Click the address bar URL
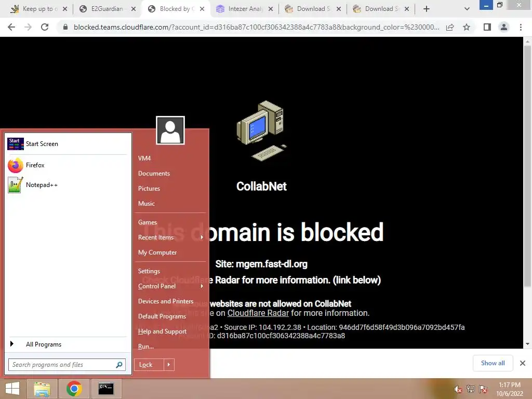Viewport: 532px width, 399px height. click(257, 27)
